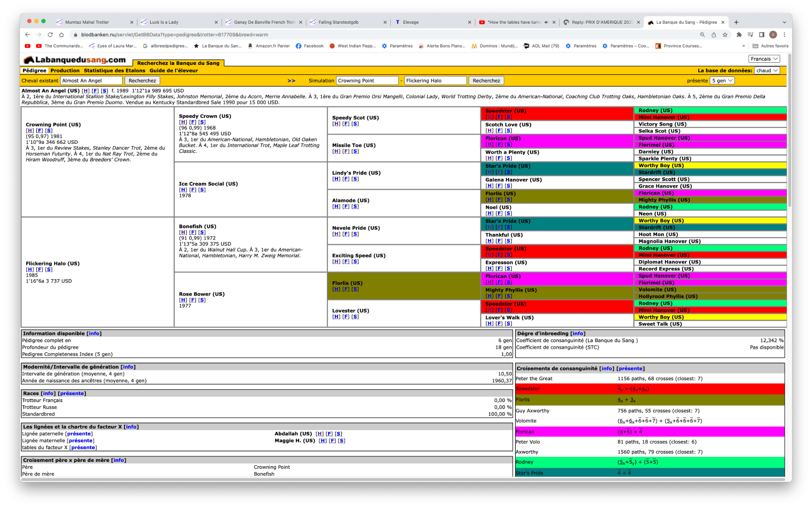Click présente link beside Lignée paternelle
812x508 pixels.
79,434
